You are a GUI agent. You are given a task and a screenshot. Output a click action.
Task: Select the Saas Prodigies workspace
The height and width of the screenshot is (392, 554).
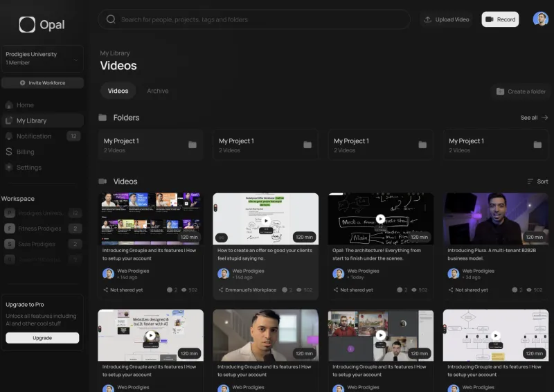click(42, 244)
